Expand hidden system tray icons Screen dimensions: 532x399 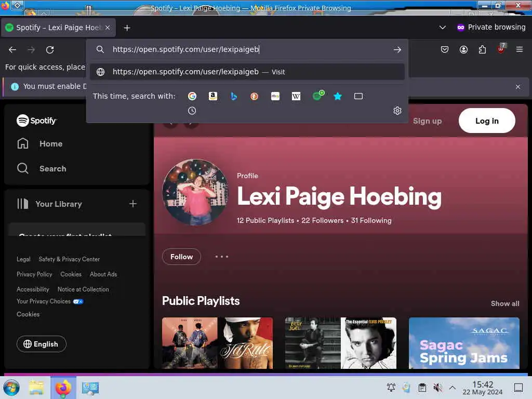[453, 387]
